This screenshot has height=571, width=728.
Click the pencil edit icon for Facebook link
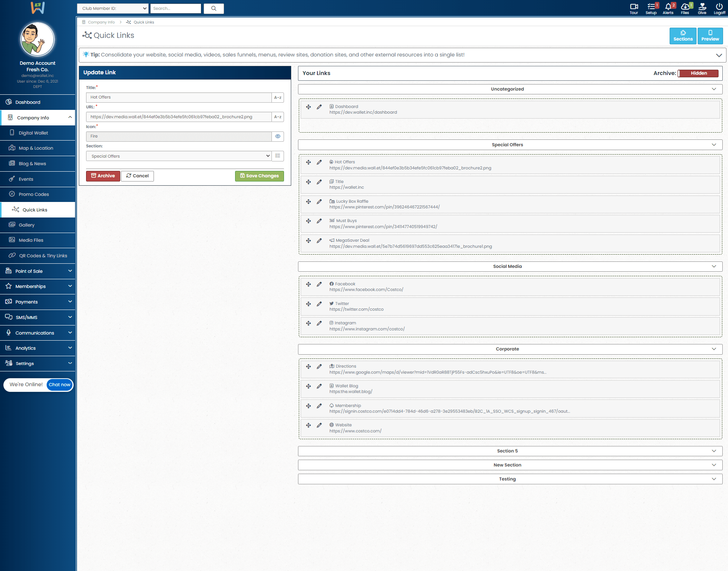319,284
